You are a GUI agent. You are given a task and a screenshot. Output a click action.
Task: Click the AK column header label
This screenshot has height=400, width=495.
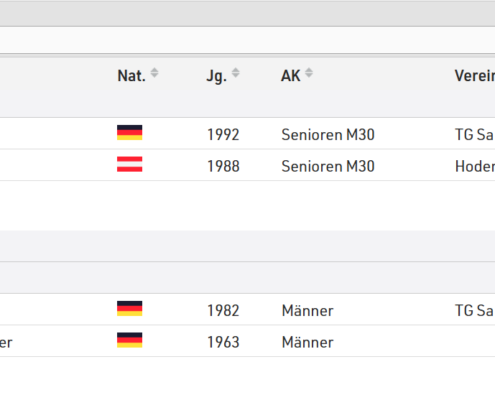click(x=291, y=76)
